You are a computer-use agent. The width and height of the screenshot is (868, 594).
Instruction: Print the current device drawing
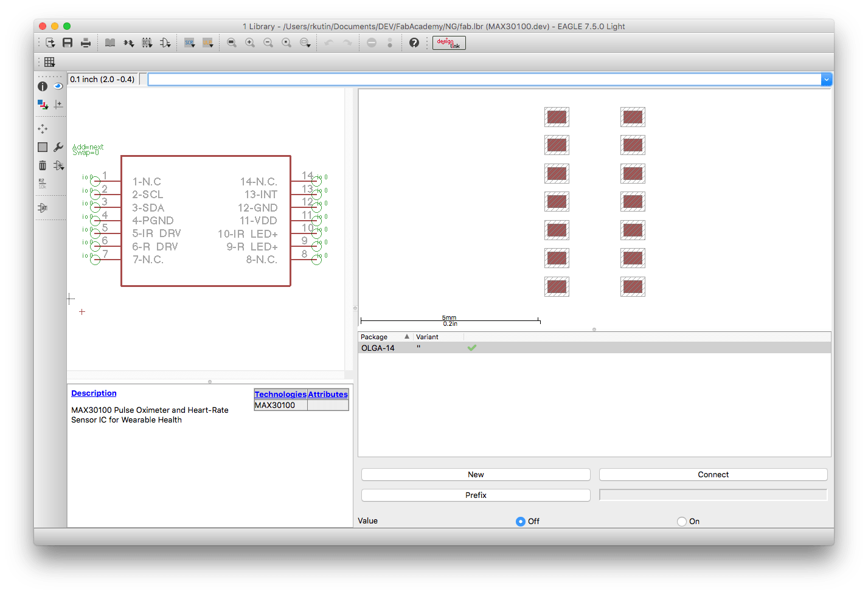(x=86, y=43)
